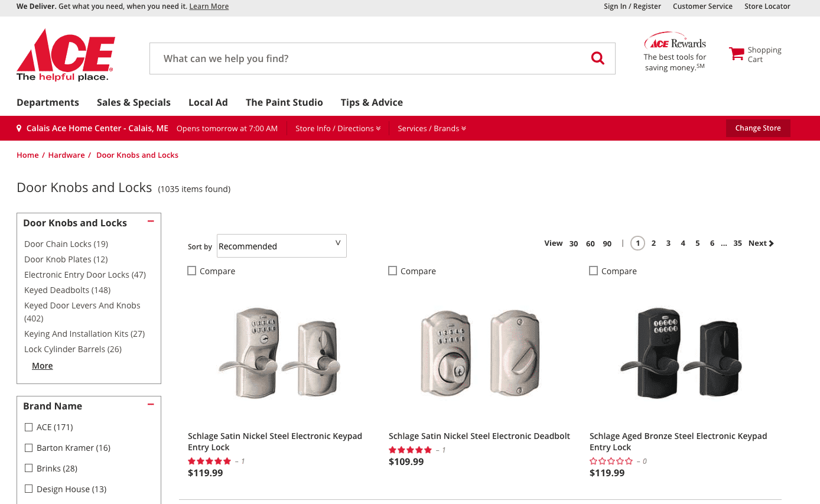The image size is (820, 504).
Task: Filter by Door Knob Plates (12)
Action: point(66,259)
